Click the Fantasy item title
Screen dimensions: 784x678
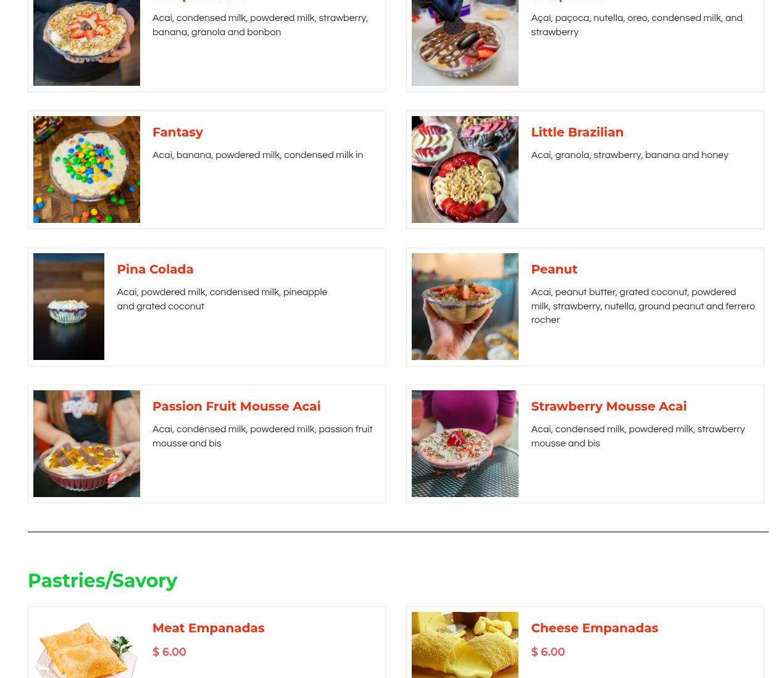click(x=178, y=132)
